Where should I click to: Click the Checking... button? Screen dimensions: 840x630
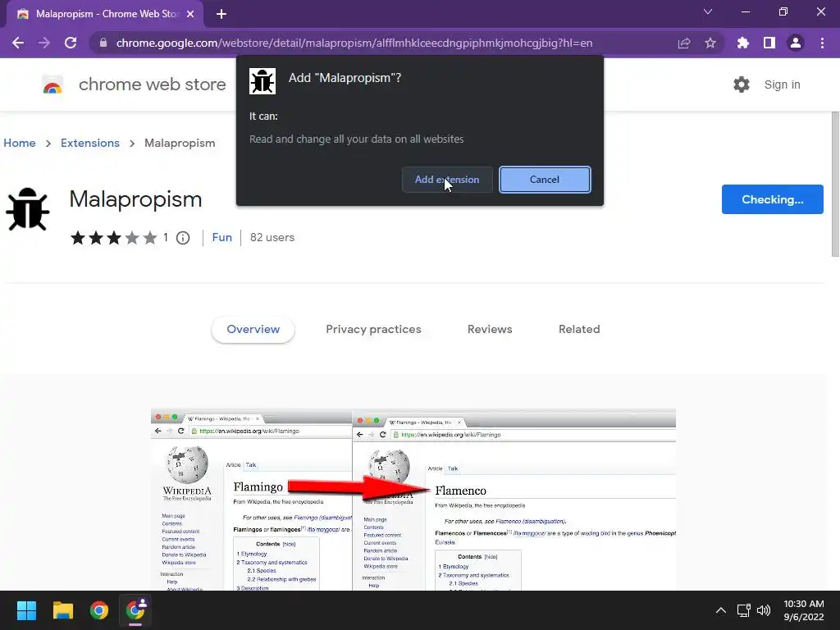(773, 199)
